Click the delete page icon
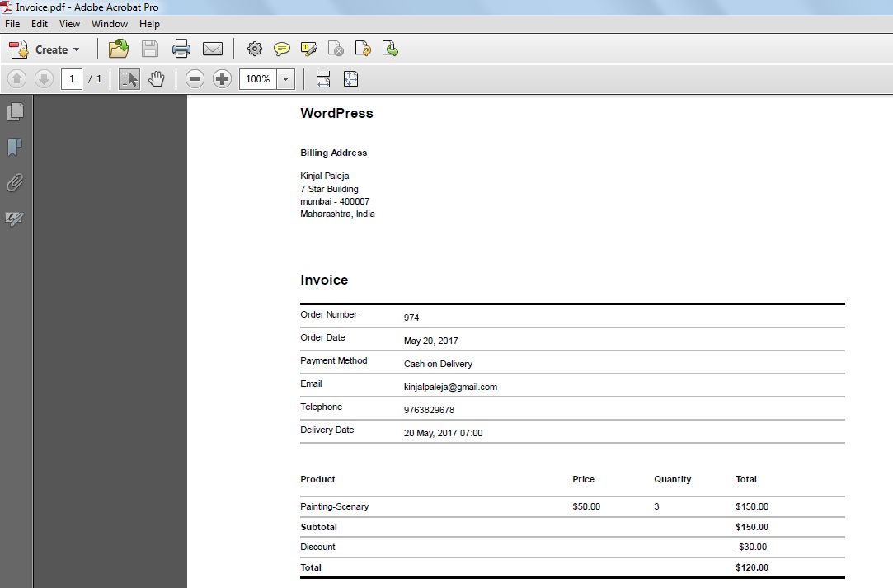This screenshot has height=588, width=893. 336,49
